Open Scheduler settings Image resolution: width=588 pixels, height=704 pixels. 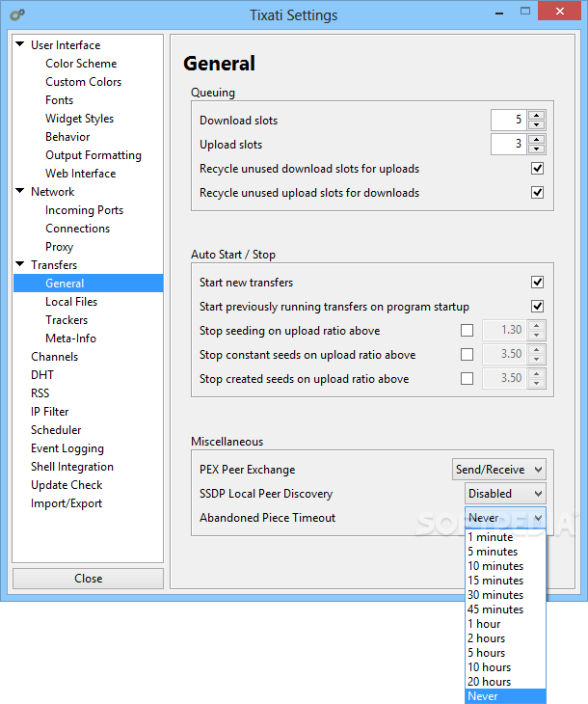(56, 430)
